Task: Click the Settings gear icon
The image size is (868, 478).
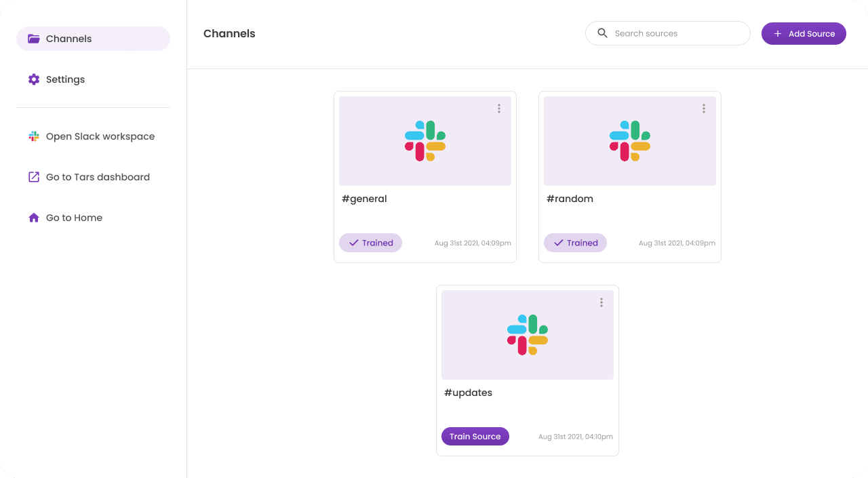Action: click(34, 79)
